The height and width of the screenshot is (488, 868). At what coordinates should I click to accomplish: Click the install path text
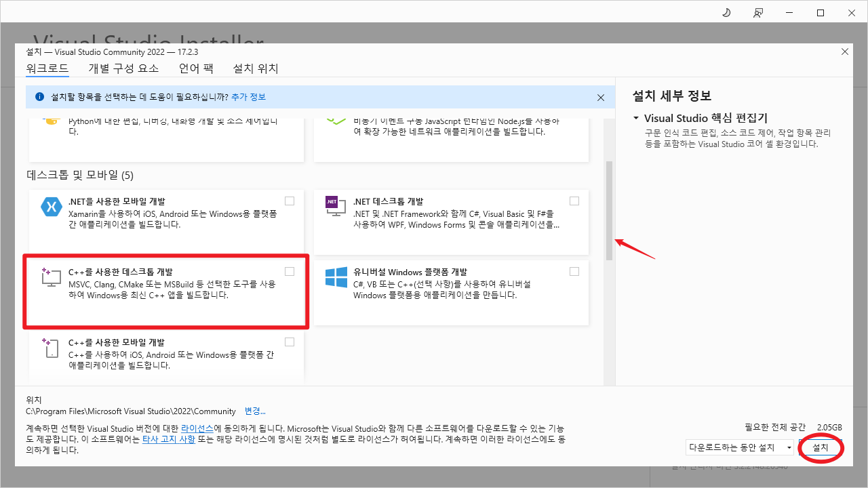tap(131, 411)
